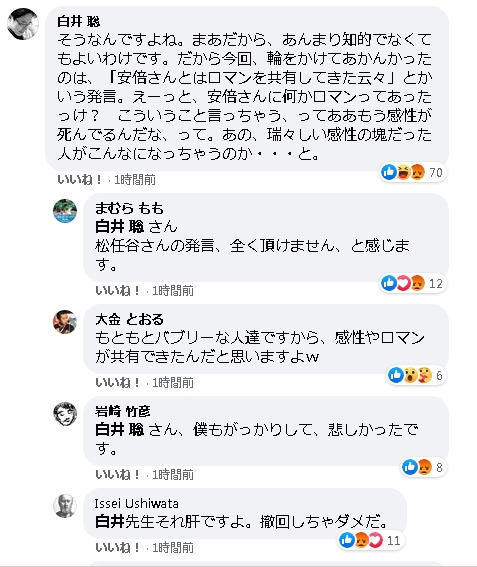The width and height of the screenshot is (477, 567).
Task: Open the 12 reactions summary on まむら もも's comment
Action: [x=413, y=283]
